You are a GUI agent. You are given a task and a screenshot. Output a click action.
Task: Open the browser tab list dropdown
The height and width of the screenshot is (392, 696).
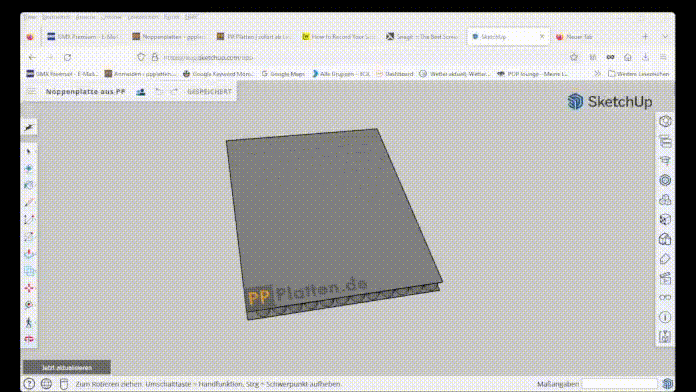(664, 37)
